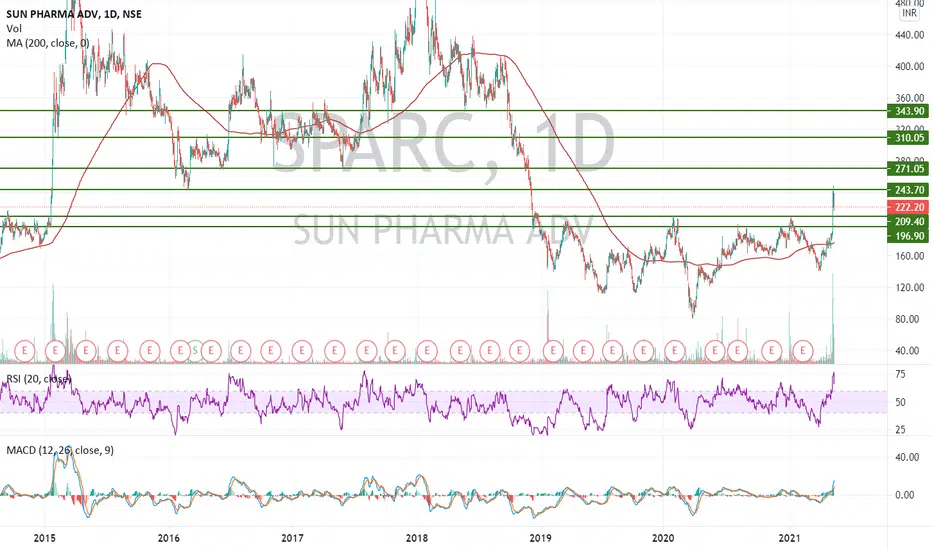Click the 440.00 price axis value

pos(909,35)
